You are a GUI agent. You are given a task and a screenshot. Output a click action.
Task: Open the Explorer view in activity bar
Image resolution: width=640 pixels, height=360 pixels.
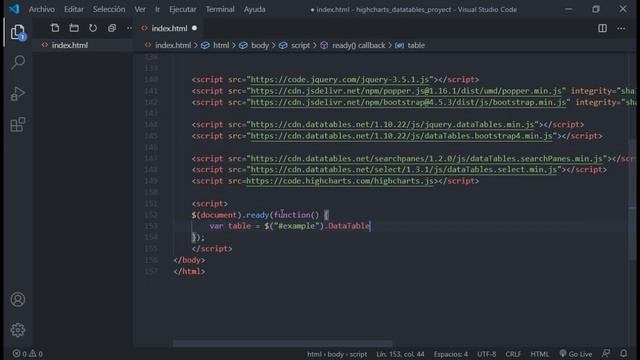click(18, 32)
